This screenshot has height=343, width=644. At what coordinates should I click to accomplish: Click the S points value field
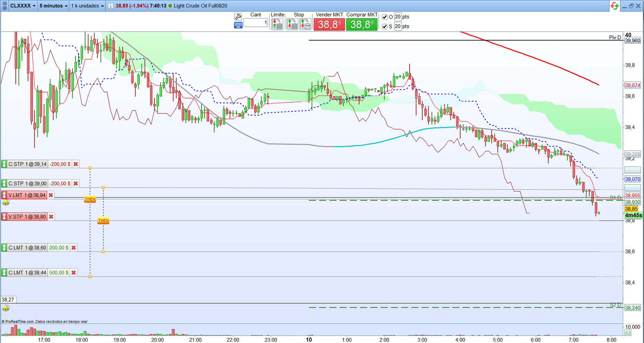398,26
